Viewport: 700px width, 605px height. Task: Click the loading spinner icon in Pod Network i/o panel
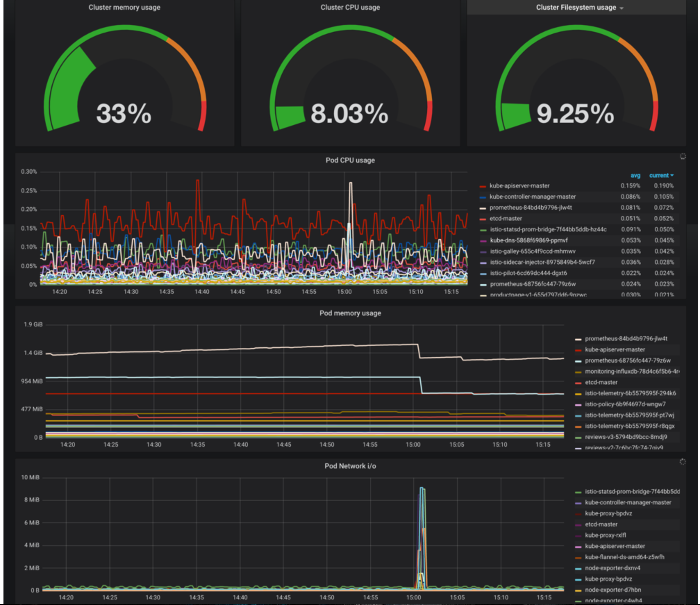(x=683, y=462)
